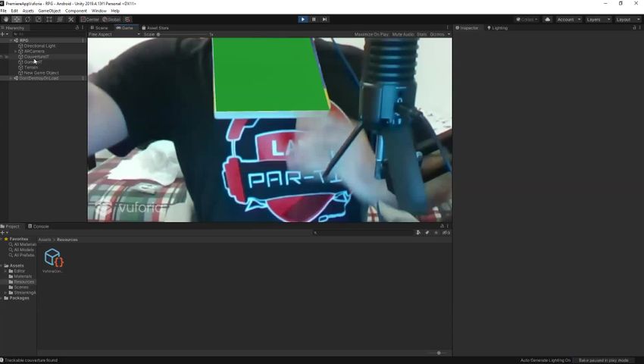Viewport: 644px width, 364px height.
Task: Adjust the Game view Scale slider
Action: pyautogui.click(x=183, y=34)
